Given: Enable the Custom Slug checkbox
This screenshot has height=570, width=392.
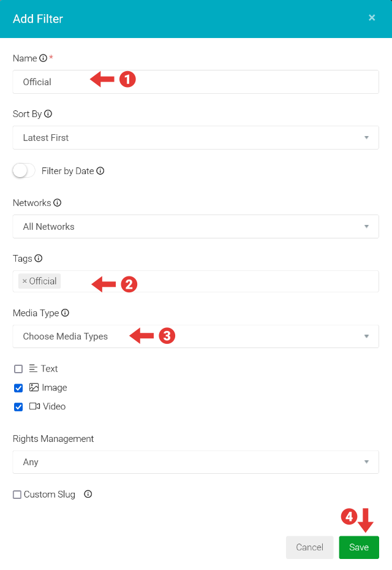Looking at the screenshot, I should pos(17,494).
